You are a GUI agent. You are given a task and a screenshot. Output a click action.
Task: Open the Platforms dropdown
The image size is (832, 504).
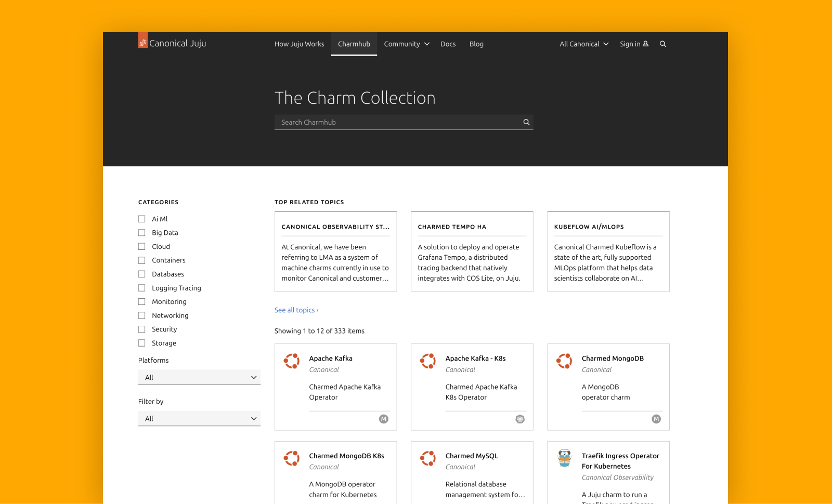pyautogui.click(x=199, y=377)
